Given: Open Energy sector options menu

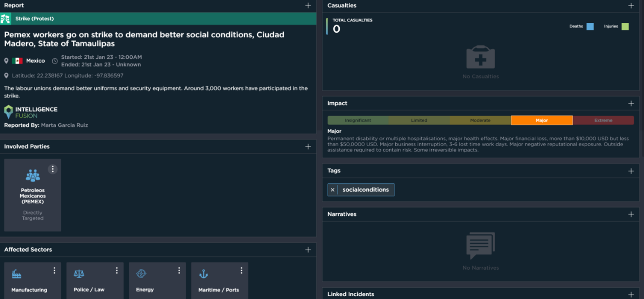Looking at the screenshot, I should tap(179, 270).
